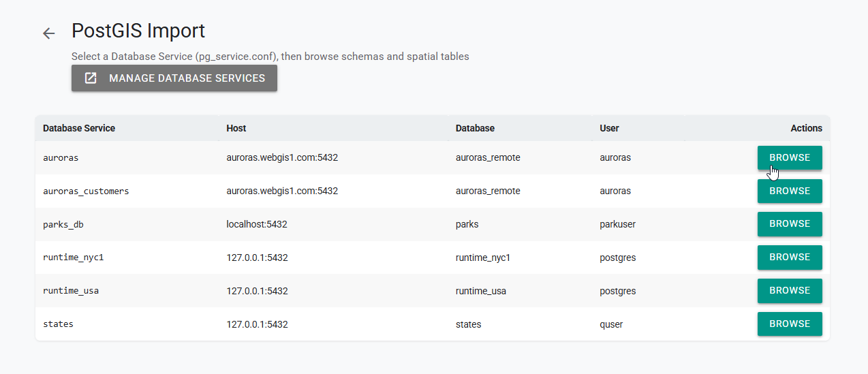Go back using the left arrow icon

48,33
